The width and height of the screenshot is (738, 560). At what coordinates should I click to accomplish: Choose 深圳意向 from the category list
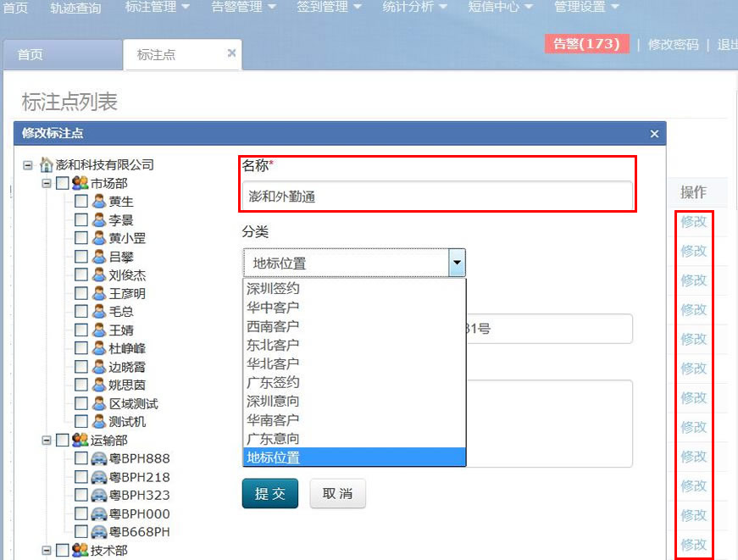(354, 401)
